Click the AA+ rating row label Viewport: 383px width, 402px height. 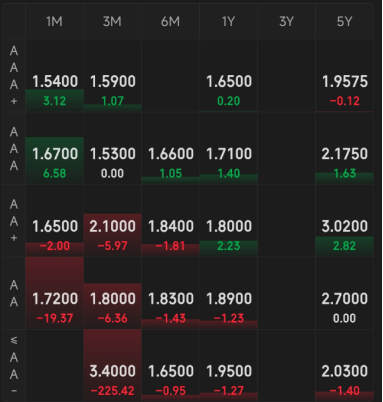tap(14, 221)
